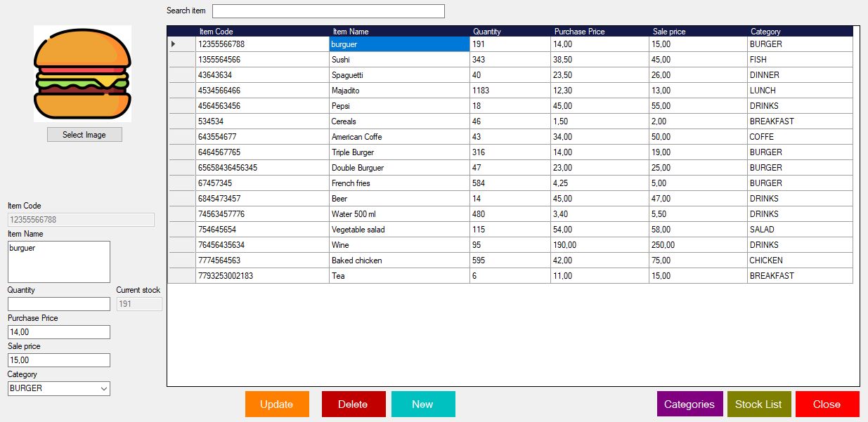
Task: Sort by the Purchase Price column header
Action: click(600, 32)
